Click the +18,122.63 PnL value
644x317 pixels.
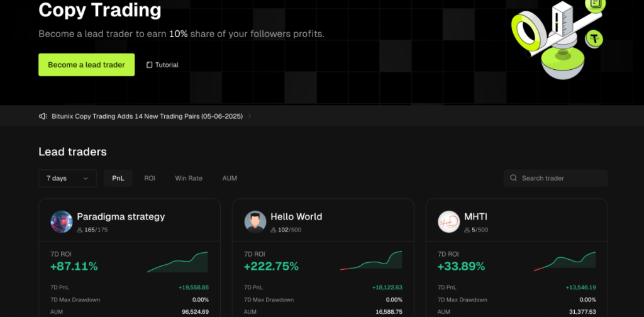tap(387, 287)
